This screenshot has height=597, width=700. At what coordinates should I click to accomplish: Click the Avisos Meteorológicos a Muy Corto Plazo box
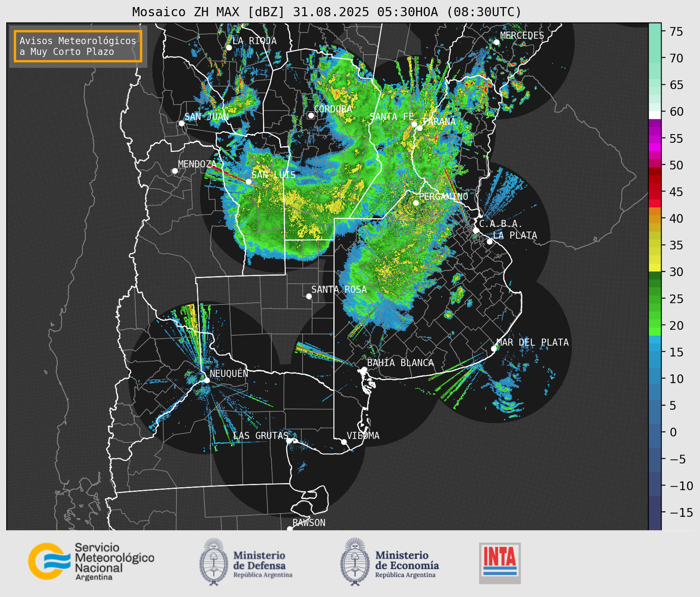tap(78, 46)
